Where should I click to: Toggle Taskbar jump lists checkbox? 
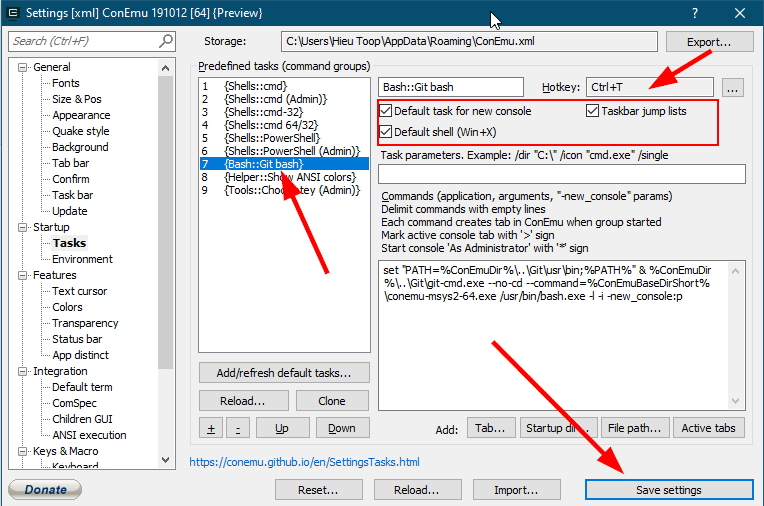593,111
